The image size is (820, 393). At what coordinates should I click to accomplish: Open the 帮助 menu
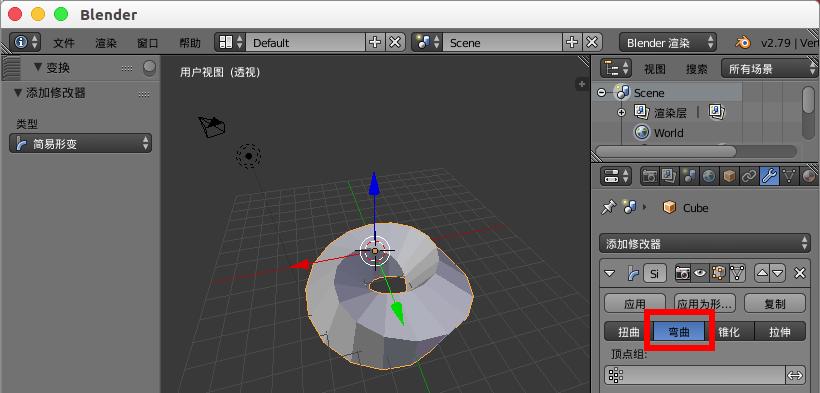coord(189,43)
